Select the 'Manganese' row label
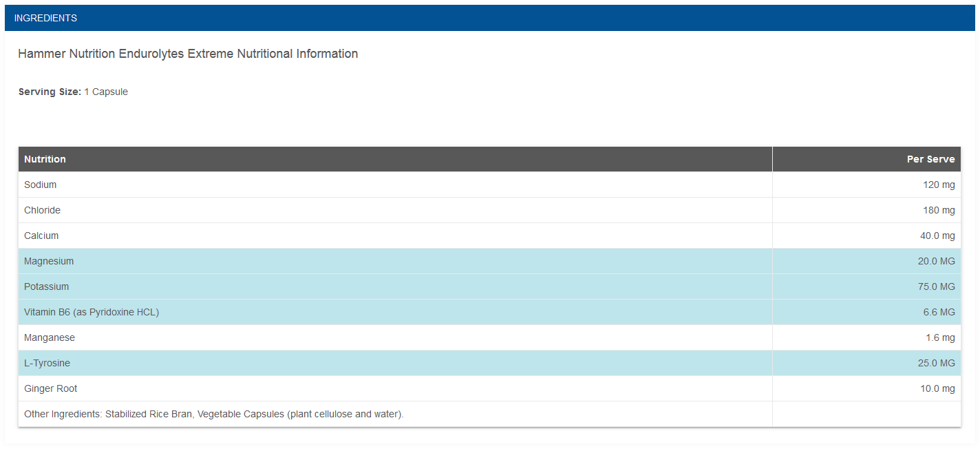The image size is (980, 449). point(50,337)
